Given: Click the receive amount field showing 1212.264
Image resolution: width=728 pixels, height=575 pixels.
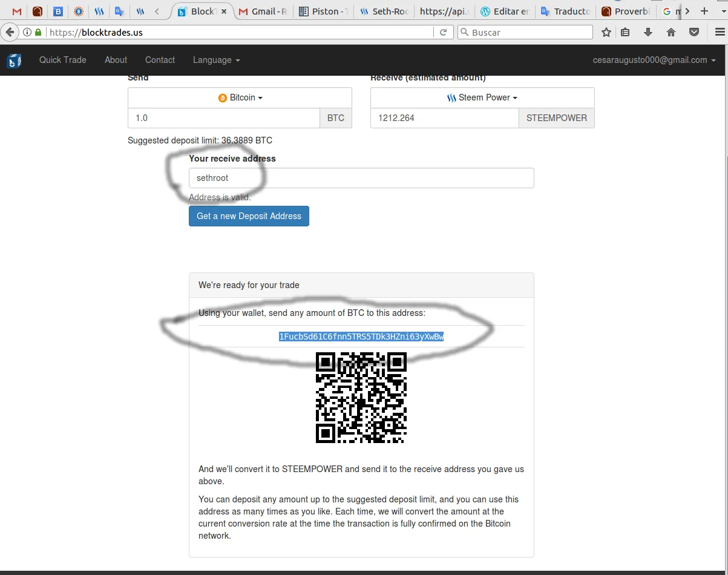Looking at the screenshot, I should pyautogui.click(x=445, y=118).
